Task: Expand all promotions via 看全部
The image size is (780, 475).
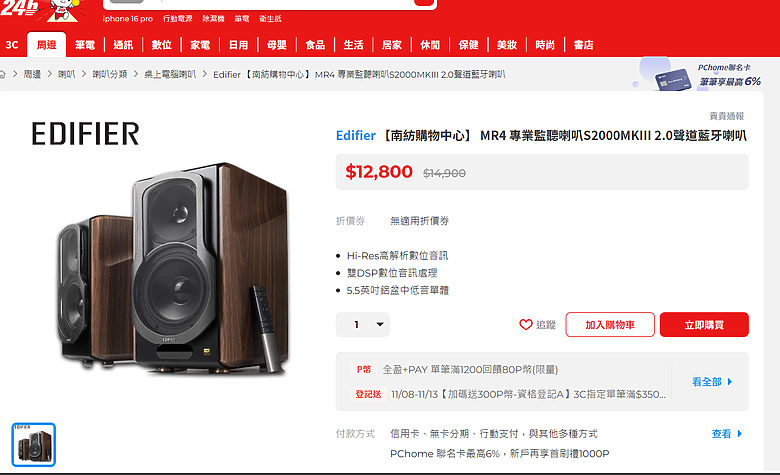Action: (x=706, y=382)
